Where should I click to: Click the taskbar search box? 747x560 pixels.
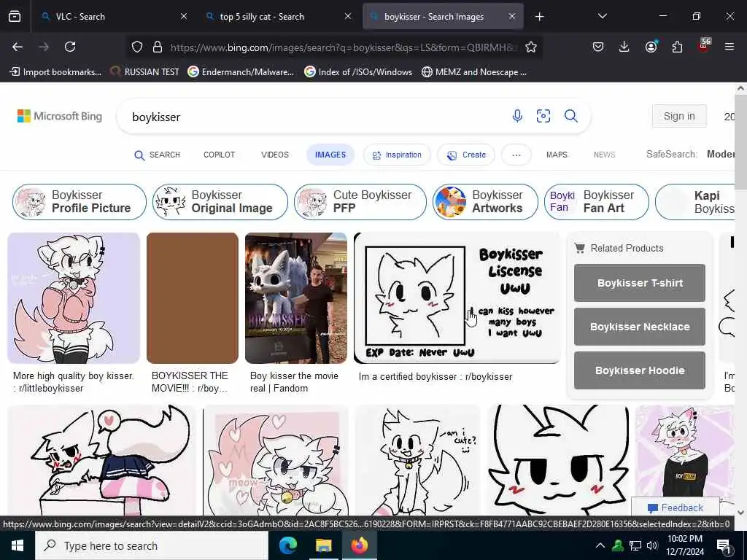pos(152,545)
